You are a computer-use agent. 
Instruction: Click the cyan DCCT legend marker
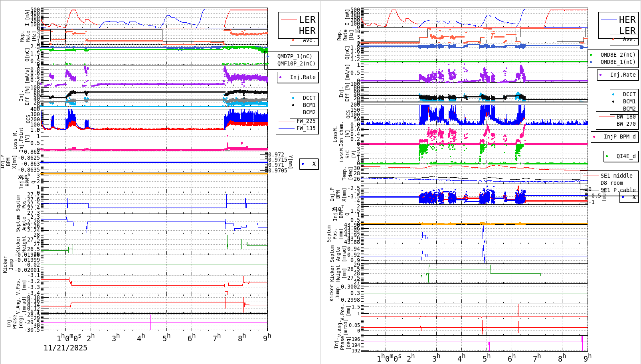click(x=293, y=97)
